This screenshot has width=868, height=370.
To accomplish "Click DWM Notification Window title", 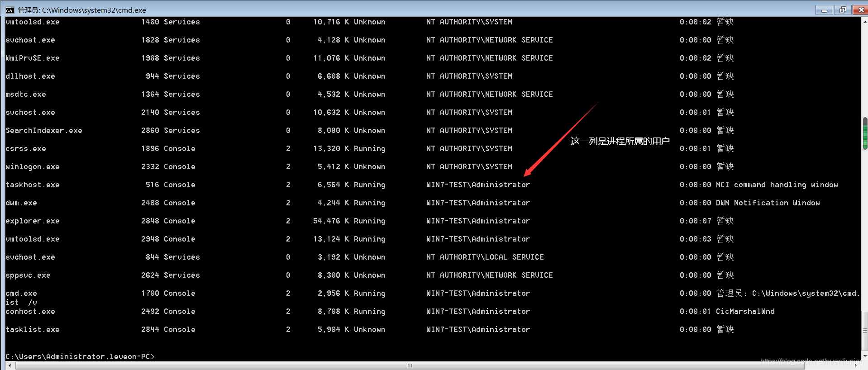I will [x=768, y=203].
